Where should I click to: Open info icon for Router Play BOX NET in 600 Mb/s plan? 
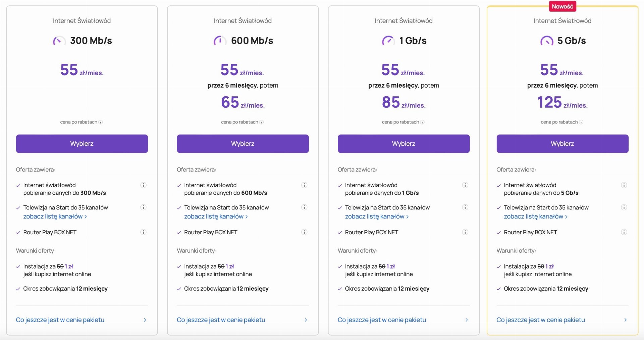pyautogui.click(x=304, y=232)
